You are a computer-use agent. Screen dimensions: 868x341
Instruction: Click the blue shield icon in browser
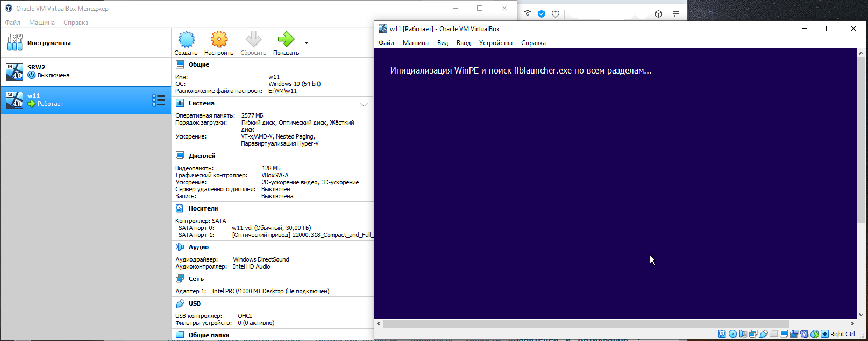(542, 14)
